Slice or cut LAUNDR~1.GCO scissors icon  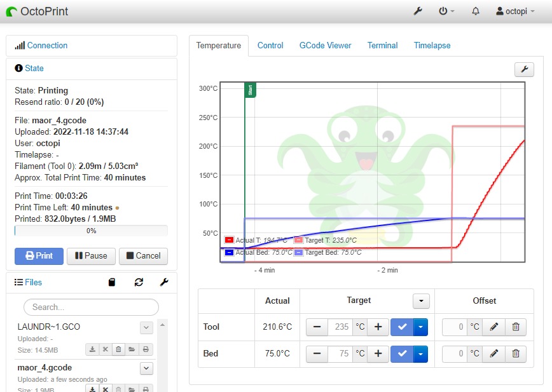[x=106, y=349]
